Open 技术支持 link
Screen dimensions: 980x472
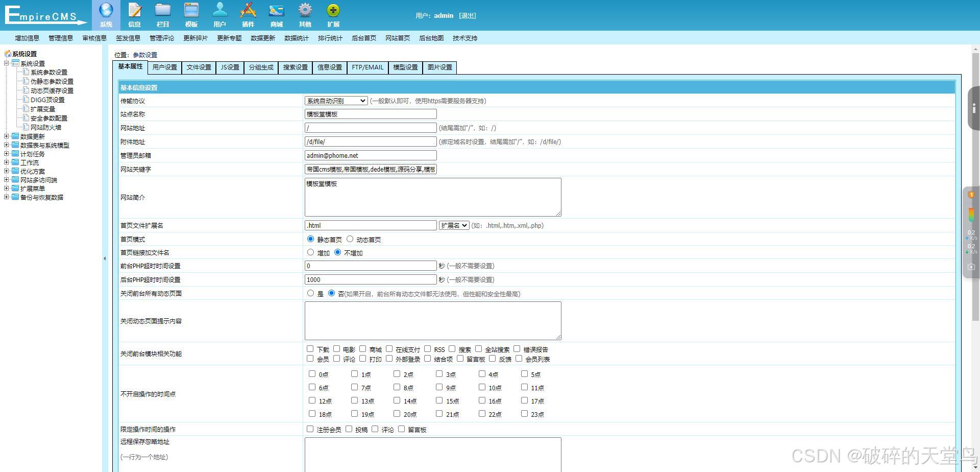coord(465,38)
